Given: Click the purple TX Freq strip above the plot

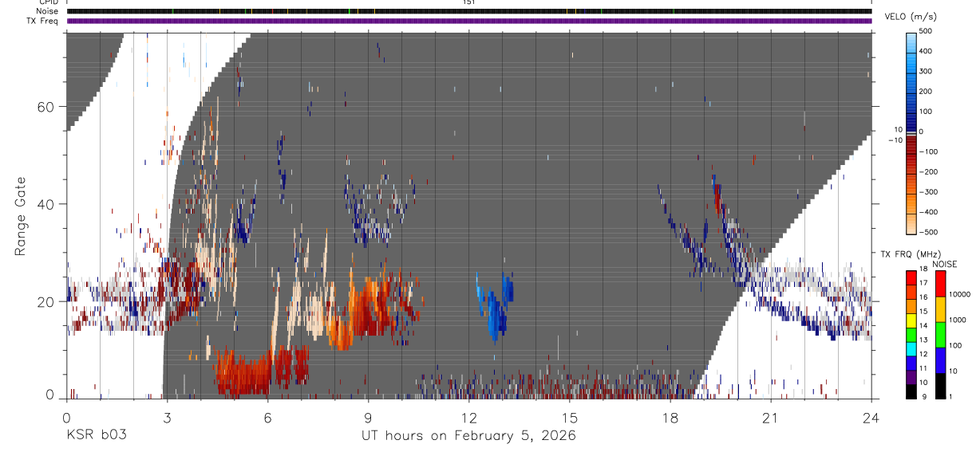Looking at the screenshot, I should click(469, 21).
